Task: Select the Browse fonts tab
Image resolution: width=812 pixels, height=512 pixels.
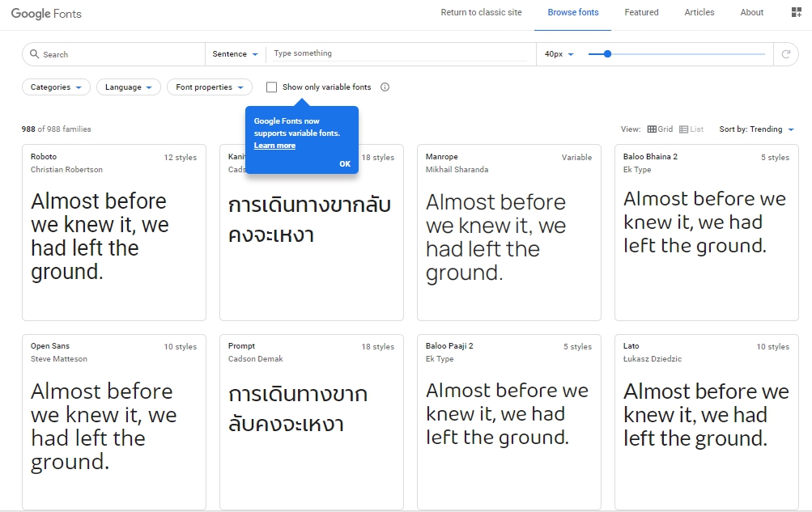Action: [572, 12]
